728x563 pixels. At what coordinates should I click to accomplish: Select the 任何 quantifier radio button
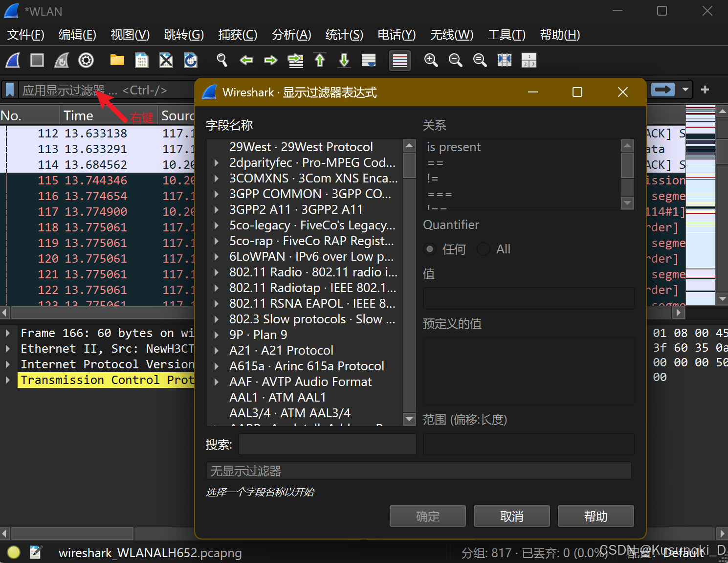click(x=430, y=249)
